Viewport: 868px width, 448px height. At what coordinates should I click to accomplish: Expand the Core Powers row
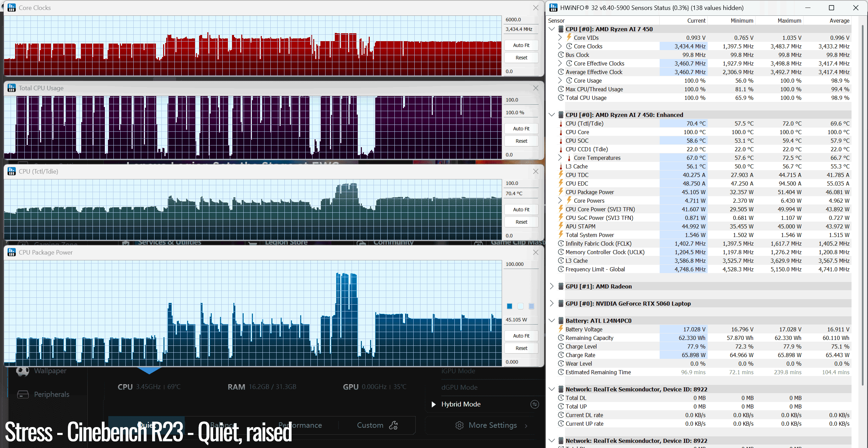[560, 200]
